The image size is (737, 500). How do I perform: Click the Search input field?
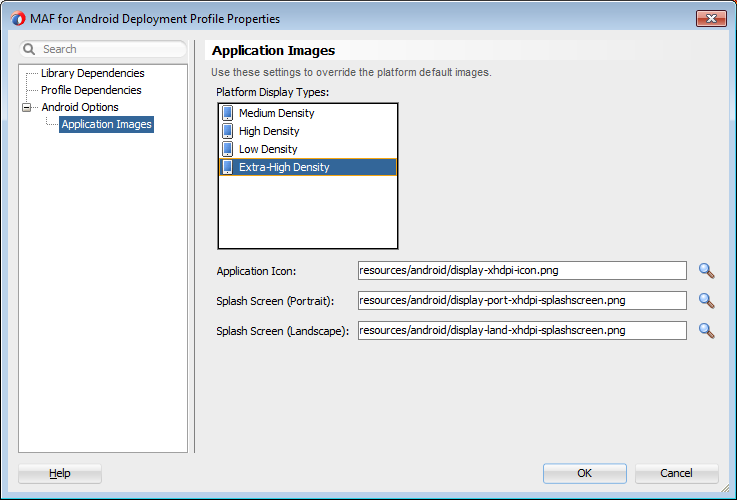tap(103, 49)
